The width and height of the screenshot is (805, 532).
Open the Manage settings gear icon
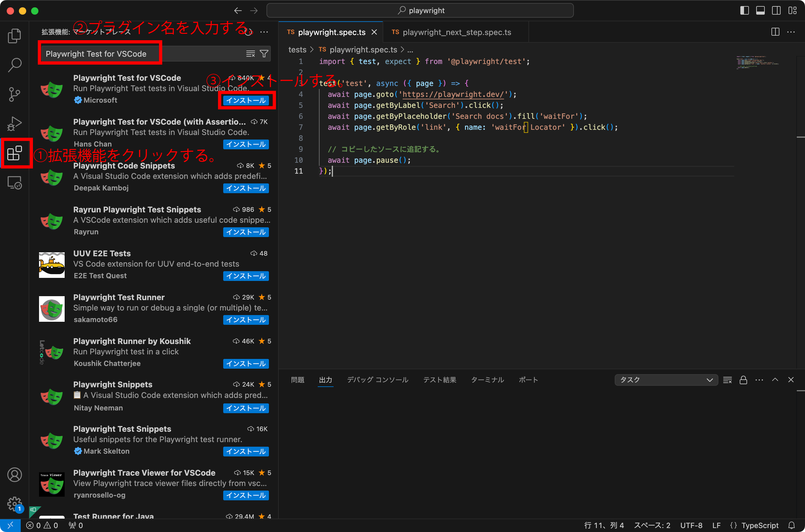[x=15, y=503]
